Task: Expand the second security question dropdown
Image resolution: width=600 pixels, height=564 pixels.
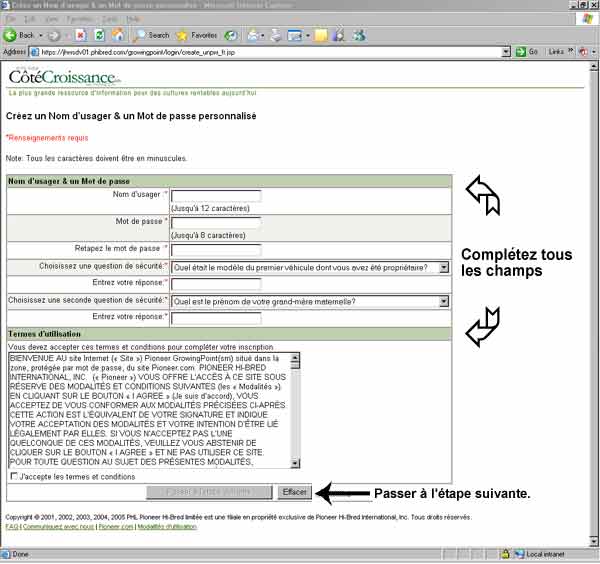Action: [x=443, y=301]
